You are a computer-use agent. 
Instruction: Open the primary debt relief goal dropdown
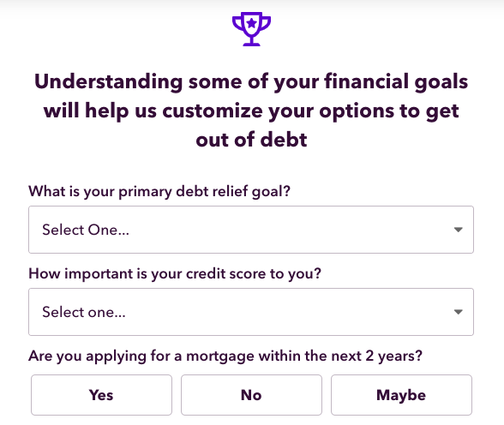pyautogui.click(x=251, y=230)
